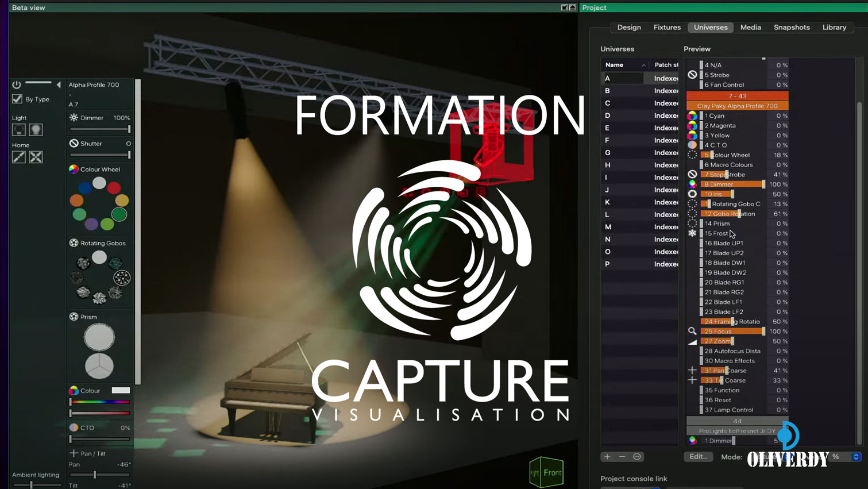Image resolution: width=868 pixels, height=489 pixels.
Task: Select red on the Colour Wheel
Action: pos(114,187)
